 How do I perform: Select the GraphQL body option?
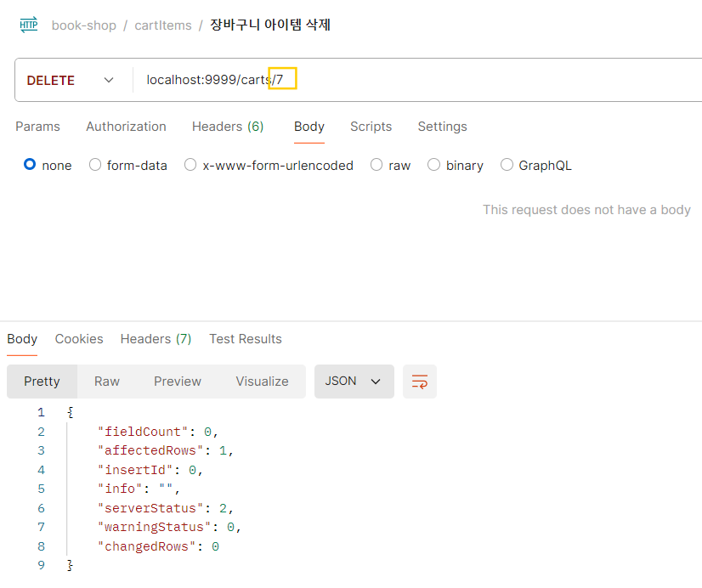507,165
